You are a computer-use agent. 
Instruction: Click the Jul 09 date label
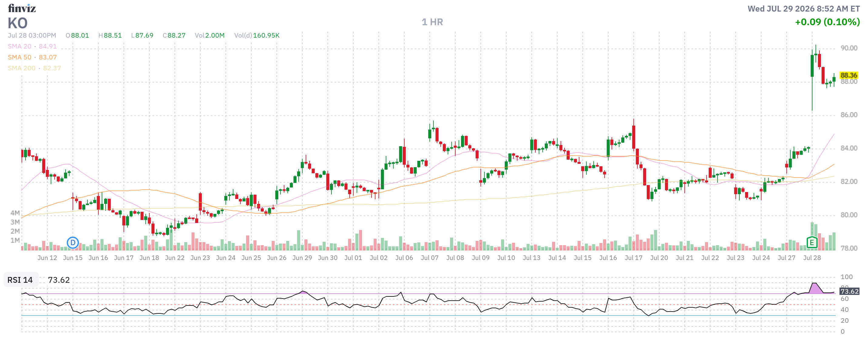click(x=480, y=258)
